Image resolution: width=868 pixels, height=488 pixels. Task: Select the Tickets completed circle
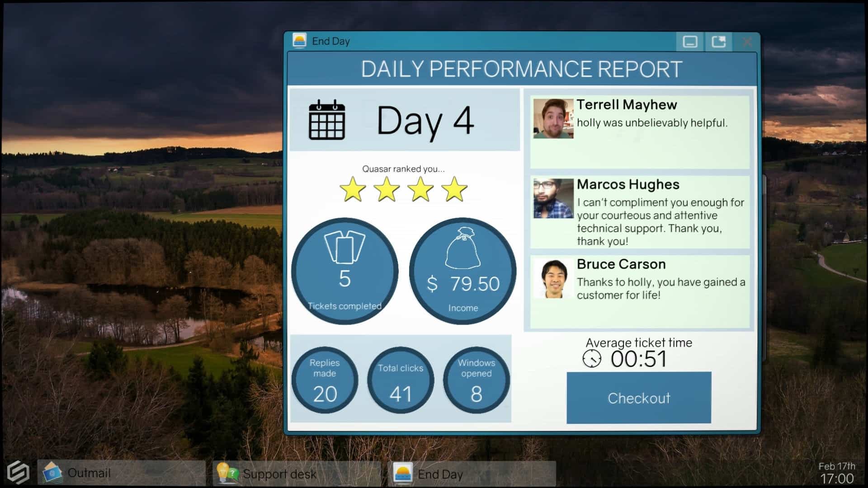point(344,271)
